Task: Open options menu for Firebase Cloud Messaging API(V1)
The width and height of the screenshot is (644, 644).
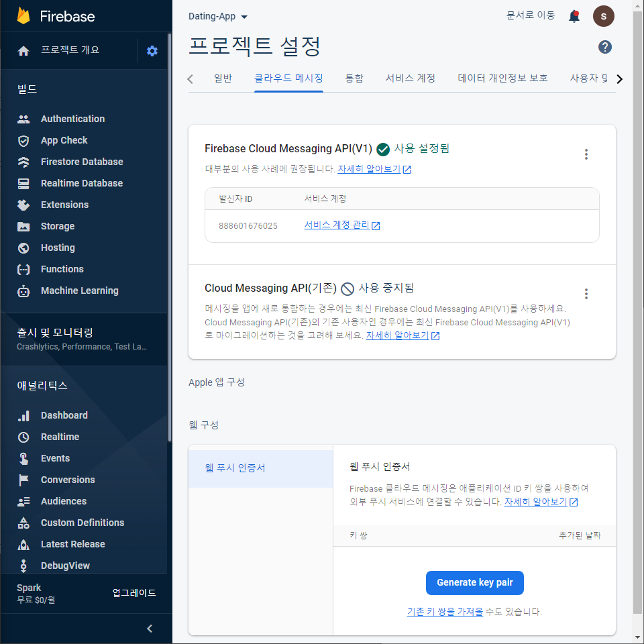Action: tap(586, 154)
